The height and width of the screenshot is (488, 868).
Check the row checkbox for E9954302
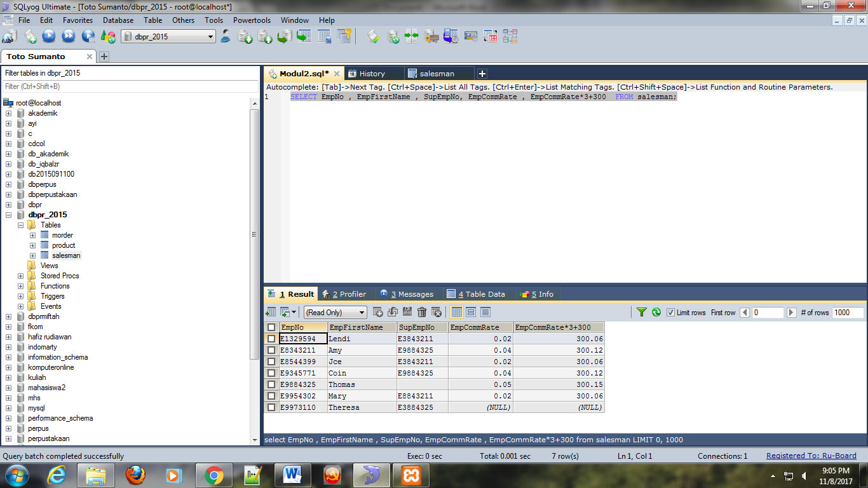[x=271, y=396]
